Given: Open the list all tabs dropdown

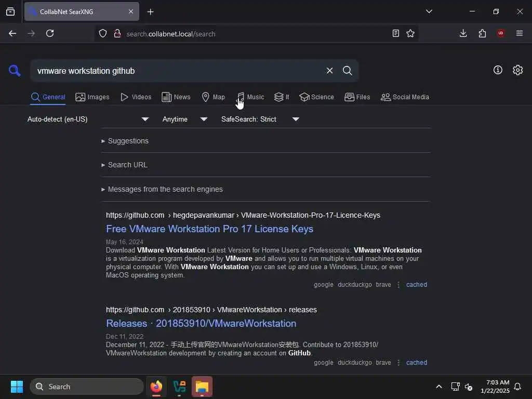Looking at the screenshot, I should point(429,11).
